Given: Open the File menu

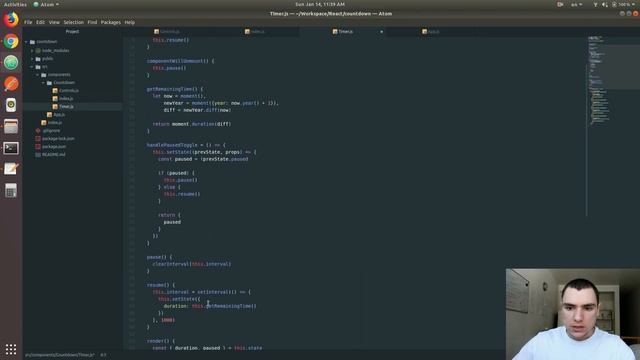Looking at the screenshot, I should pos(28,22).
